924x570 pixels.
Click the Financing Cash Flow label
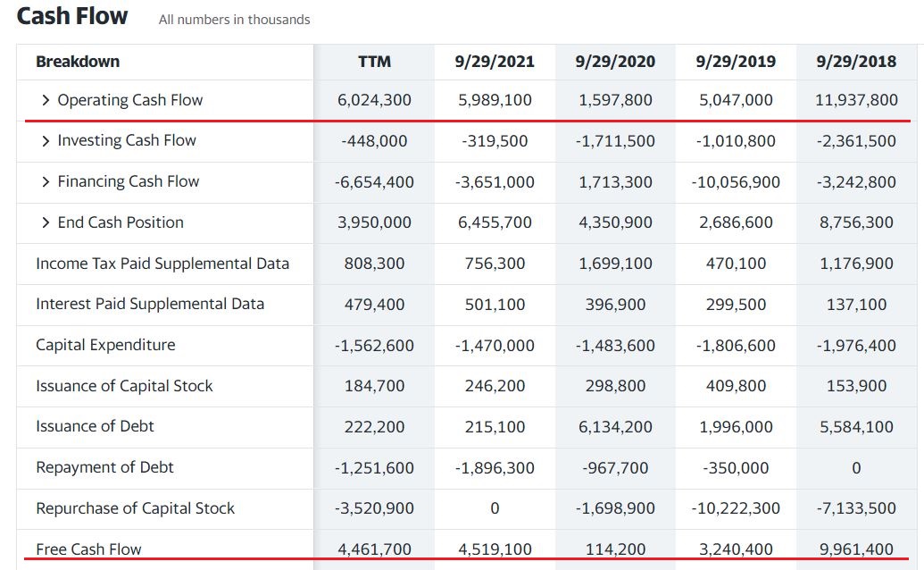point(128,181)
